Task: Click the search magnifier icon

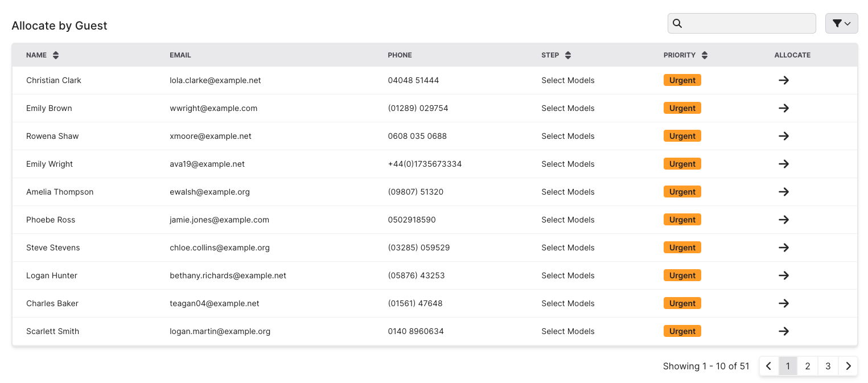Action: point(677,23)
